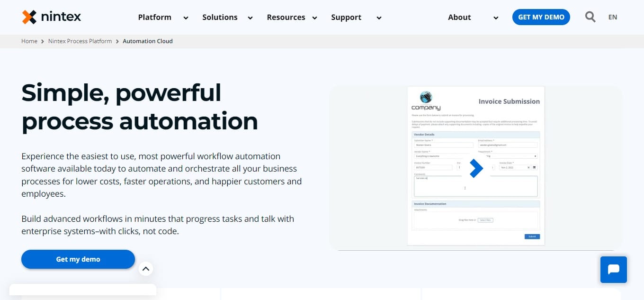This screenshot has height=300, width=644.
Task: Expand the Frequency dropdown on the invoice form
Action: (536, 156)
